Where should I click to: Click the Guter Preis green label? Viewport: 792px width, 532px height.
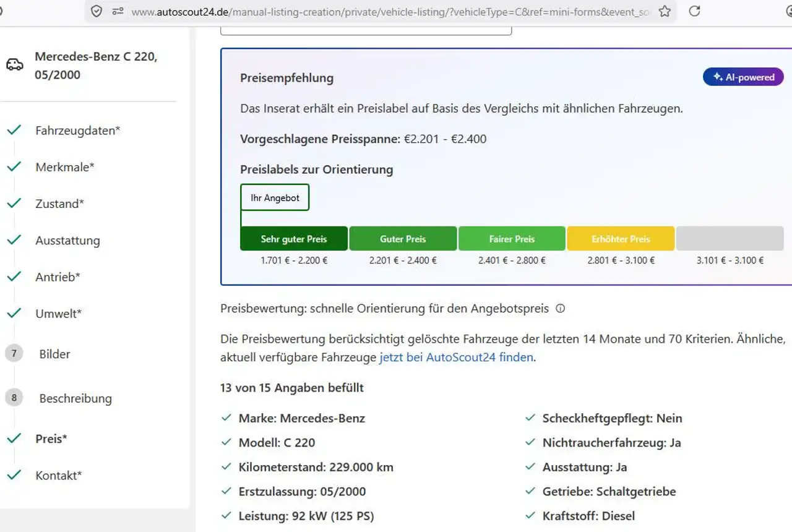click(x=403, y=239)
